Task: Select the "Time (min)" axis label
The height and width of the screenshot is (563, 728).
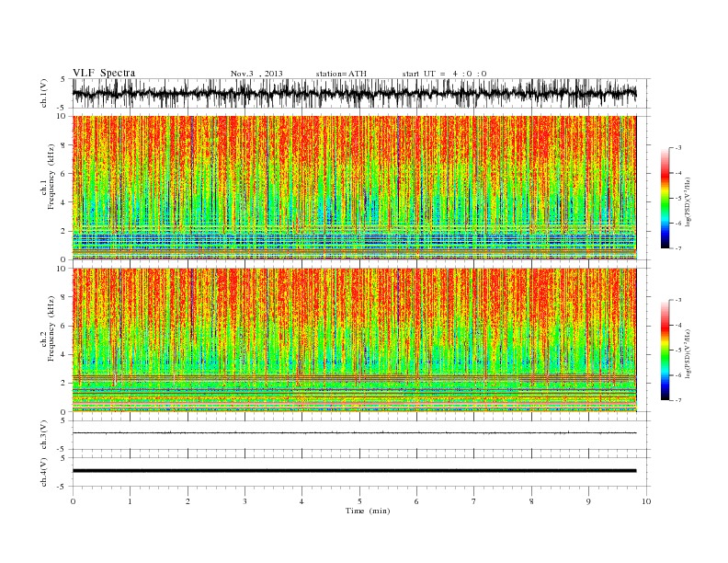Action: pyautogui.click(x=368, y=511)
